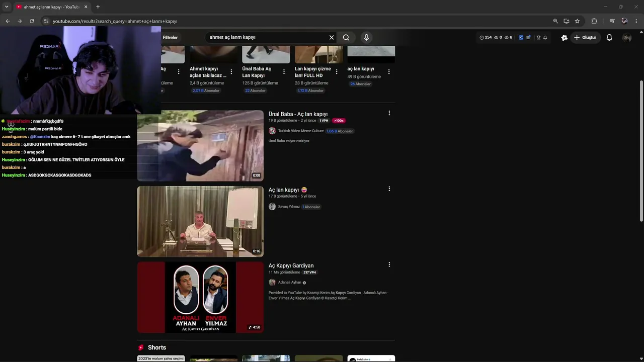
Task: Click the 217 VPH badge
Action: 309,273
